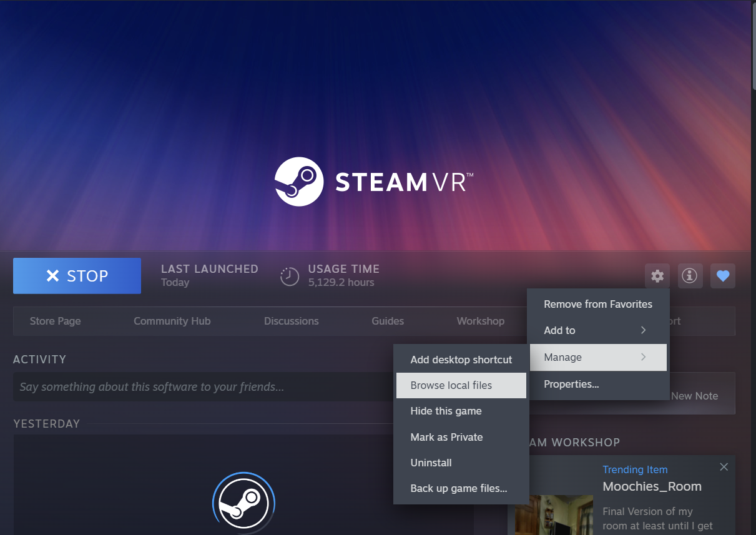756x535 pixels.
Task: Go to the Community Hub link
Action: (172, 321)
